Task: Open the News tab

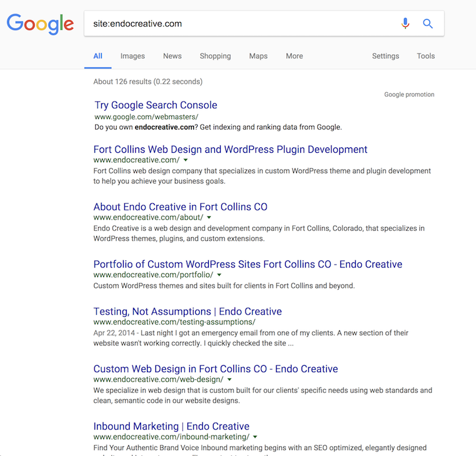Action: pyautogui.click(x=173, y=56)
